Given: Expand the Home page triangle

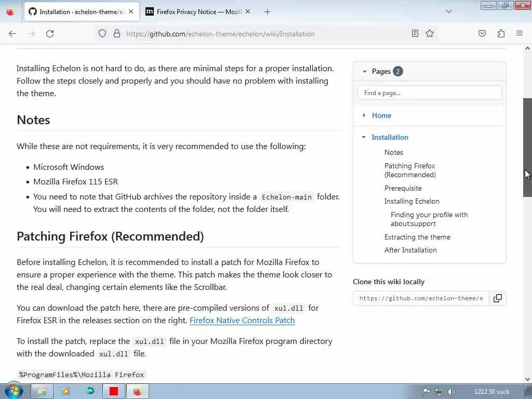Looking at the screenshot, I should tap(364, 115).
